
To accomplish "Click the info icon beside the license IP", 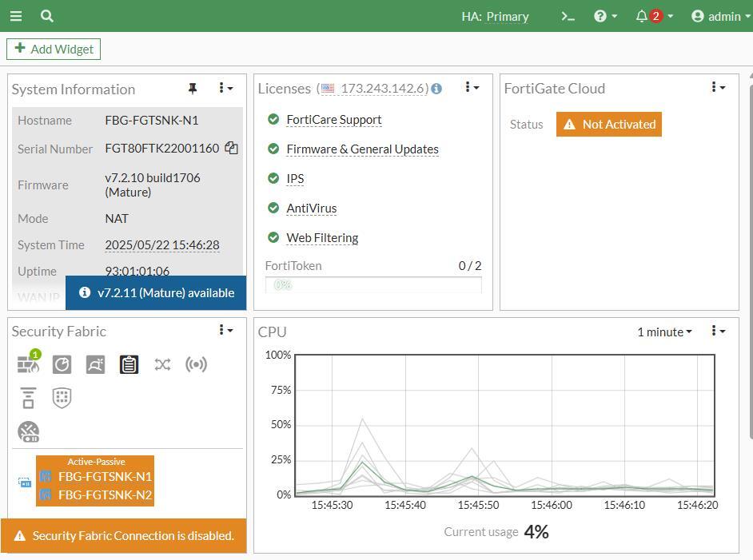I will click(x=436, y=89).
